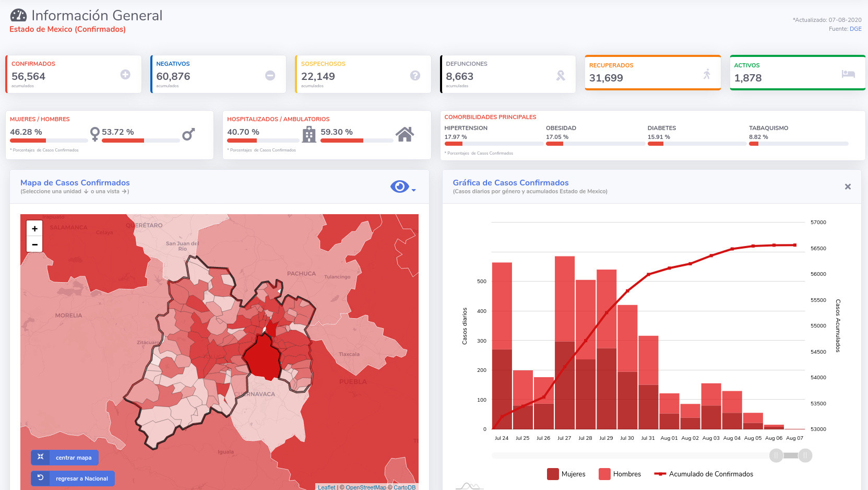Click the centrar mapa button
The width and height of the screenshot is (868, 490).
pos(65,458)
